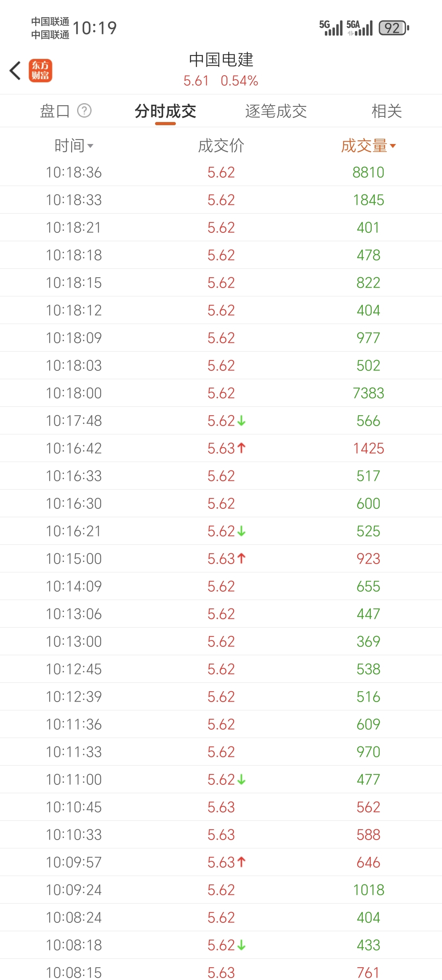Select the 10:18:36 trade row with 8810

(221, 172)
